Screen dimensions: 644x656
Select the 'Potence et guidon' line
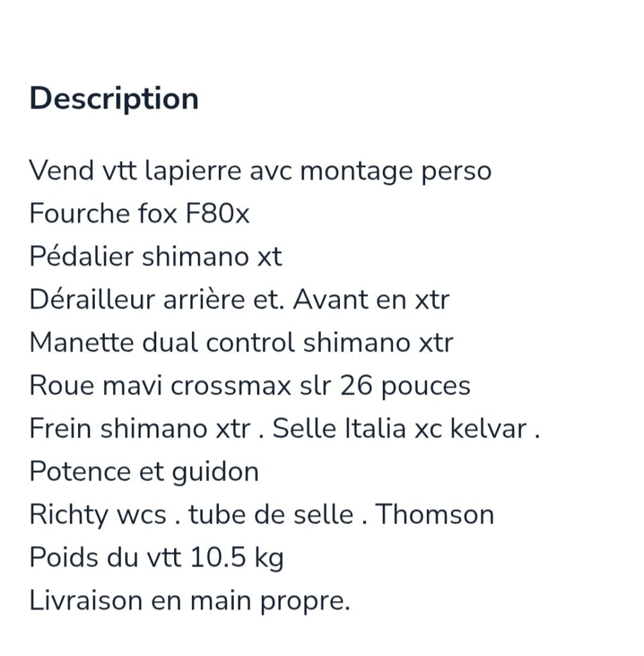144,472
